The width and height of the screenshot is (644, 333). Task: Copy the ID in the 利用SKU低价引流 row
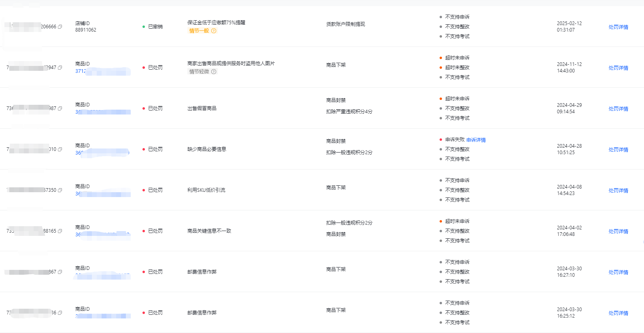click(60, 190)
